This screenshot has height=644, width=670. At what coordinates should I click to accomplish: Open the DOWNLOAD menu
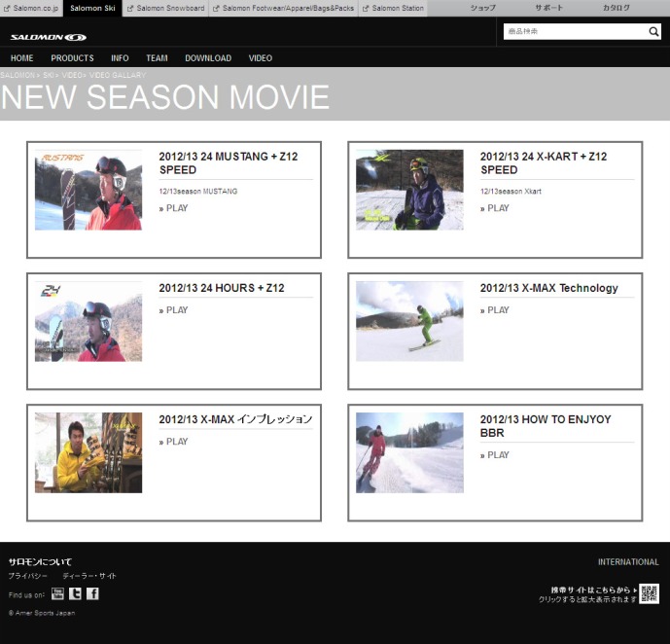point(208,58)
